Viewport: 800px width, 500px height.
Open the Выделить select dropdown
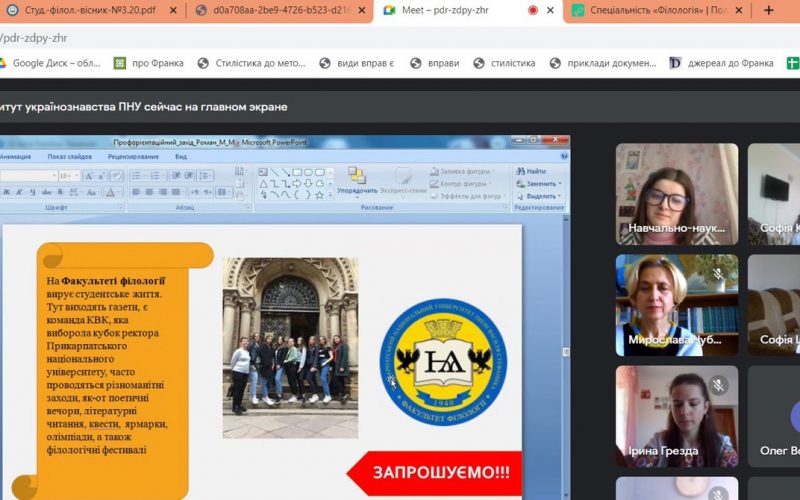541,196
